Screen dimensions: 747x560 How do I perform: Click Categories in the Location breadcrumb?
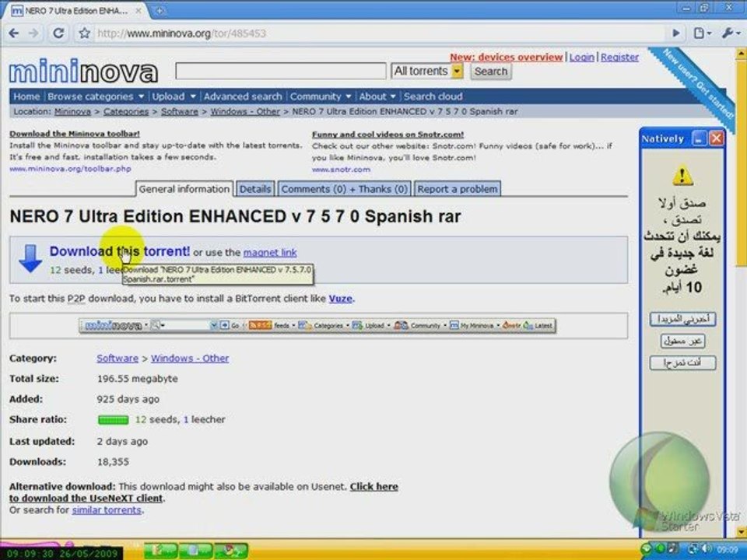(x=126, y=111)
